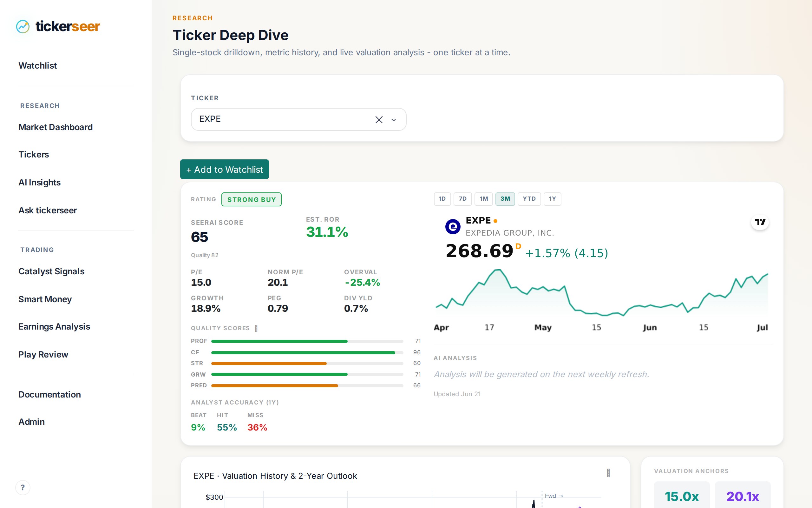
Task: Select the 1M chart range
Action: coord(483,199)
